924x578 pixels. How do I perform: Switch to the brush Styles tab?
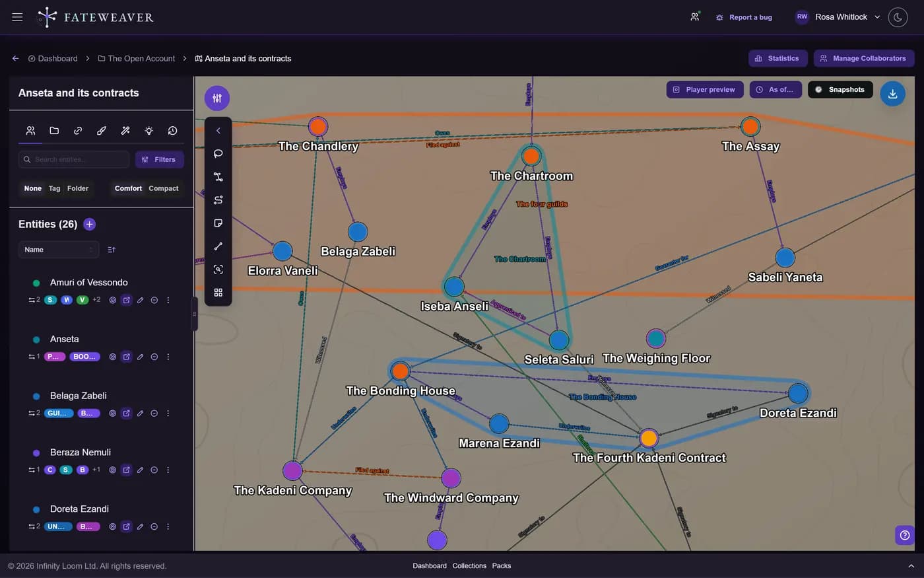click(x=102, y=131)
